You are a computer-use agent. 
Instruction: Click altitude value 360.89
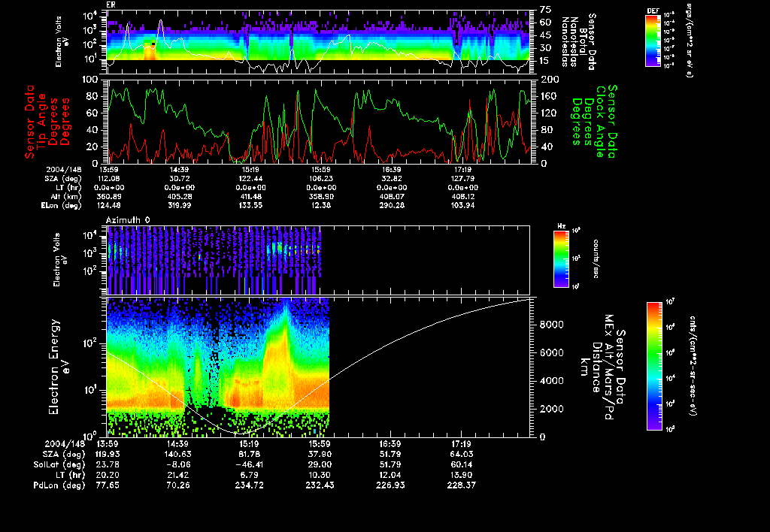coord(108,196)
